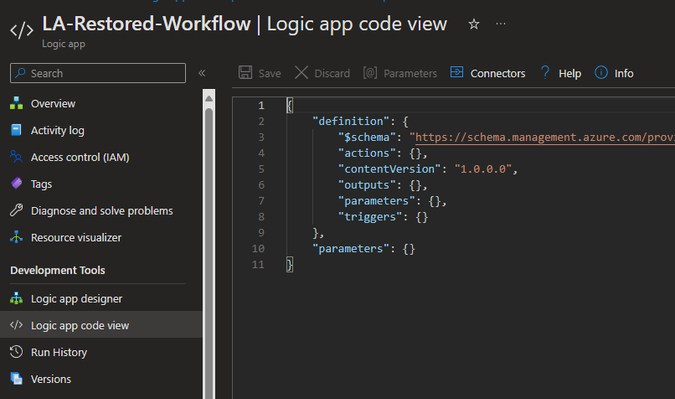Image resolution: width=675 pixels, height=399 pixels.
Task: Click line number 1 in the gutter
Action: click(261, 105)
